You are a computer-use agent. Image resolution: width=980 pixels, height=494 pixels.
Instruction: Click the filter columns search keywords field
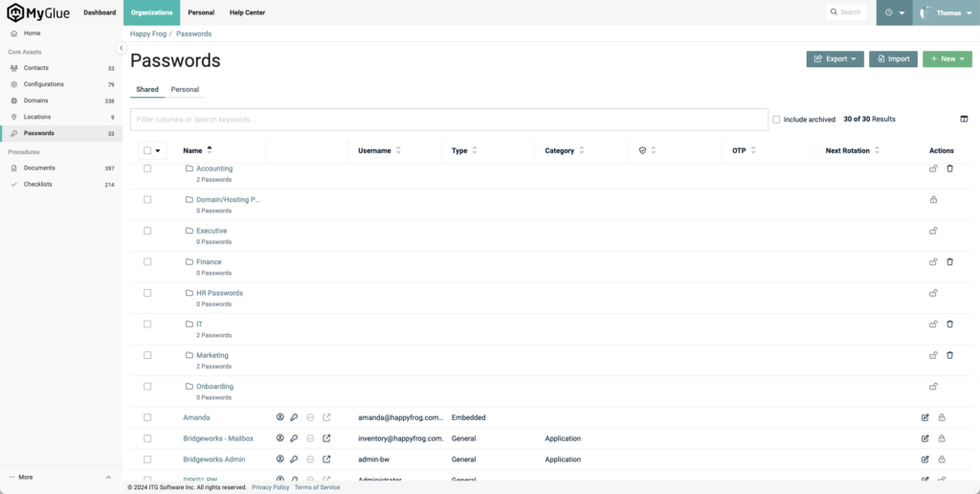[x=449, y=120]
